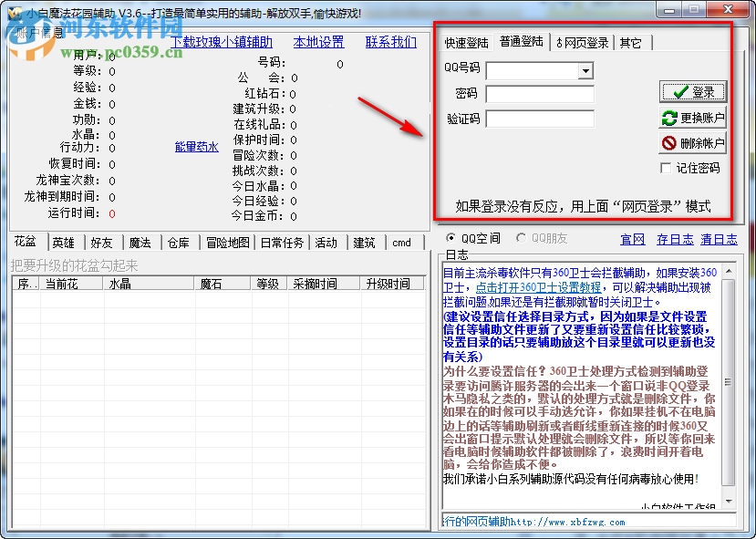Click the log scrollbar up arrow

(x=728, y=272)
